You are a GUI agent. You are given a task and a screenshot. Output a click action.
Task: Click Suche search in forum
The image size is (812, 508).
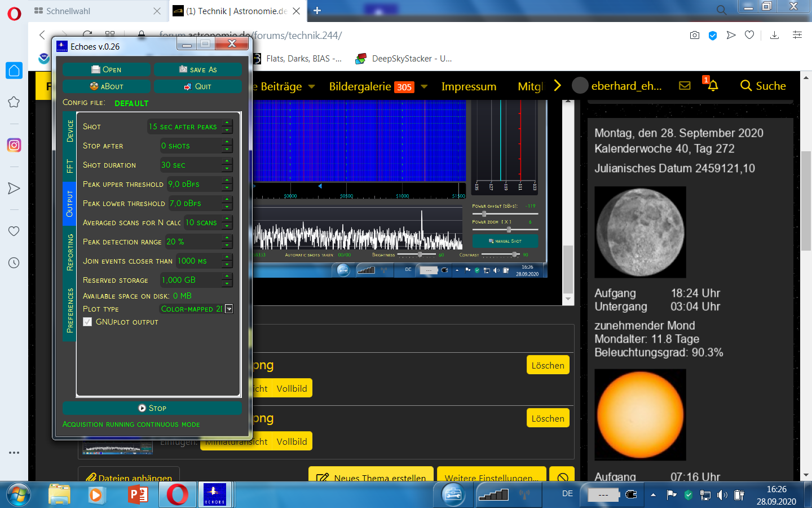point(763,86)
